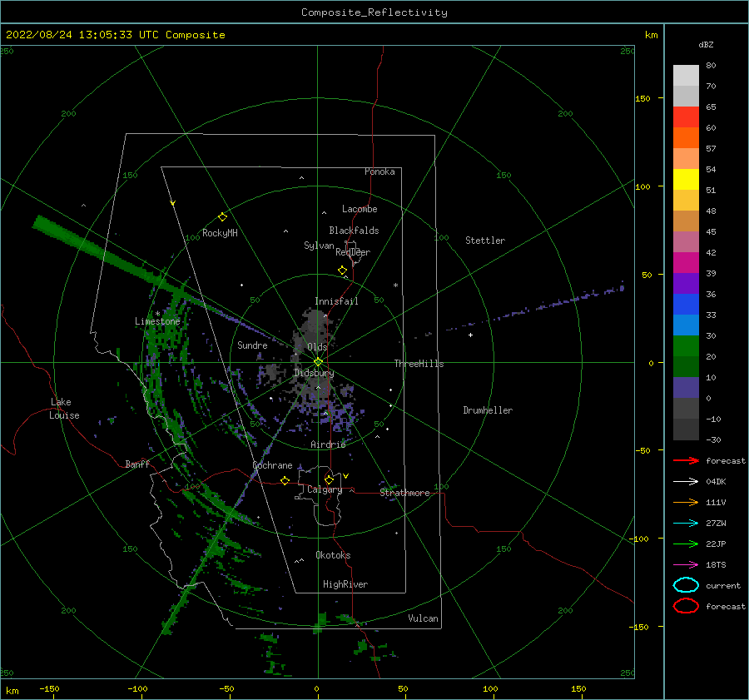The width and height of the screenshot is (749, 700).
Task: Click the Banff label
Action: tap(137, 464)
